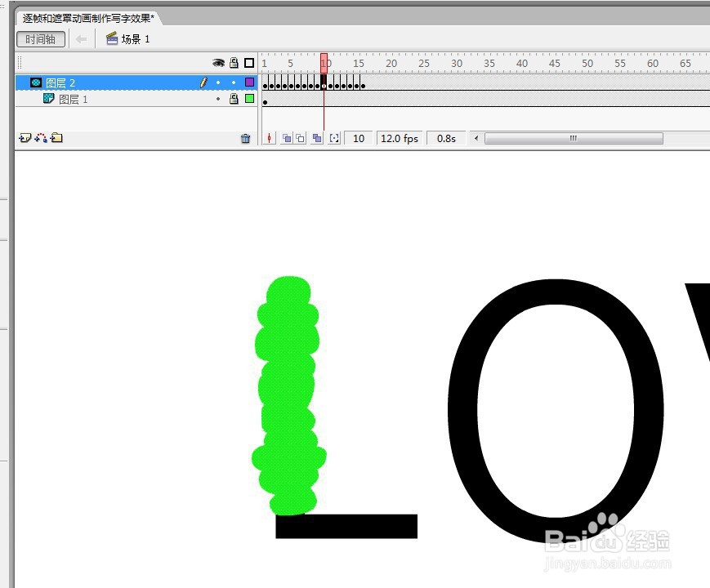Select the 图层 1 masked layer
710x588 pixels.
(136, 99)
